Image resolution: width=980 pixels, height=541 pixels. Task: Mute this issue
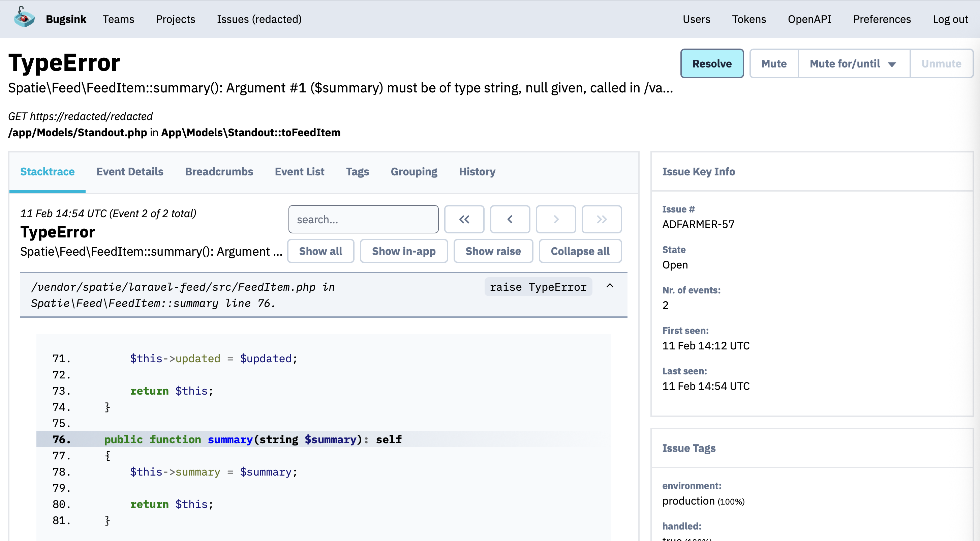(773, 64)
